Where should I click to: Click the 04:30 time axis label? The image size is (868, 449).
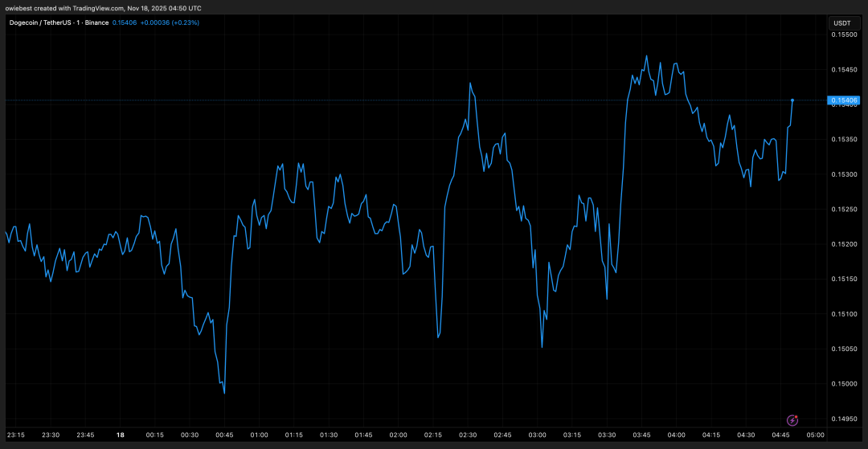pyautogui.click(x=746, y=435)
